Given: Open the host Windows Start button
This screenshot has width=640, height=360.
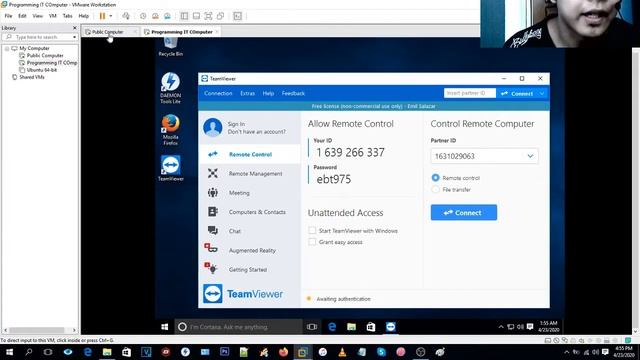Looking at the screenshot, I should click(x=9, y=352).
